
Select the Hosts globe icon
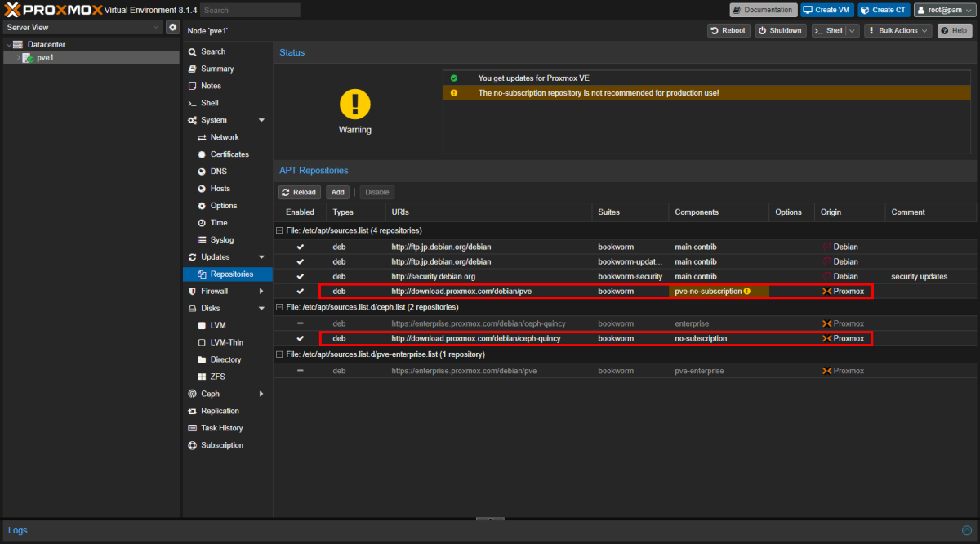[x=202, y=189]
